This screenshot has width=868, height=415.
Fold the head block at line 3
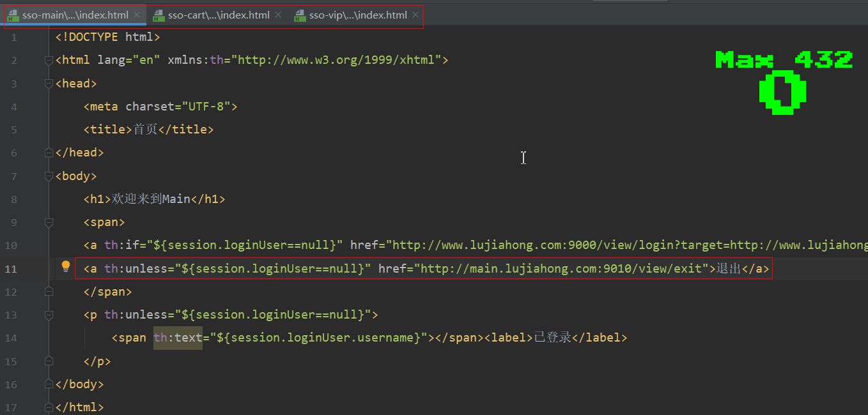tap(49, 84)
